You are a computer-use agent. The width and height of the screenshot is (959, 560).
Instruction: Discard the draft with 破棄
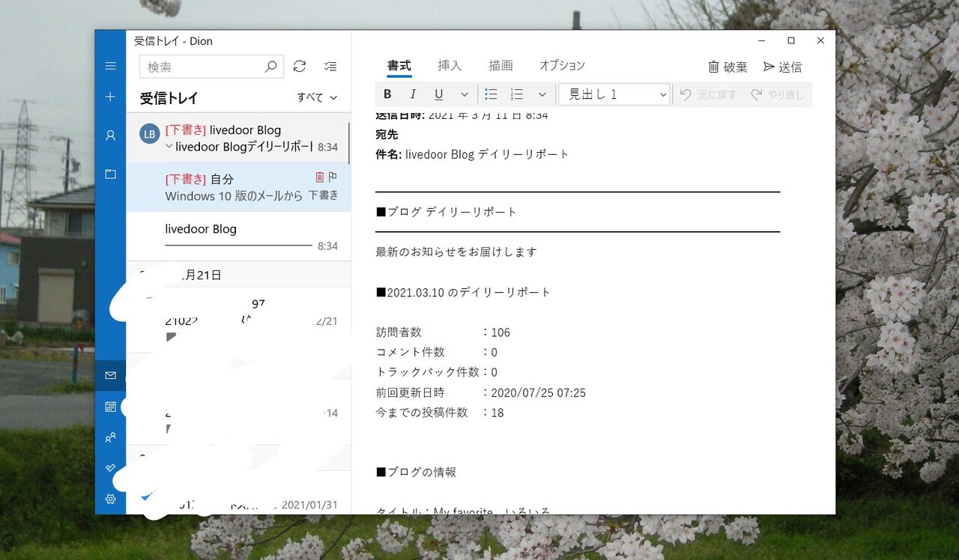[727, 67]
